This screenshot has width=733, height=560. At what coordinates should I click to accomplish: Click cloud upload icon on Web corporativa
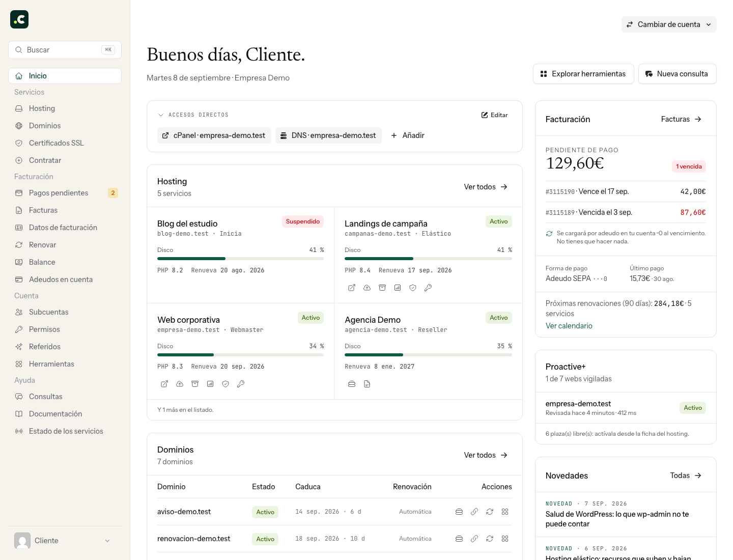[180, 384]
